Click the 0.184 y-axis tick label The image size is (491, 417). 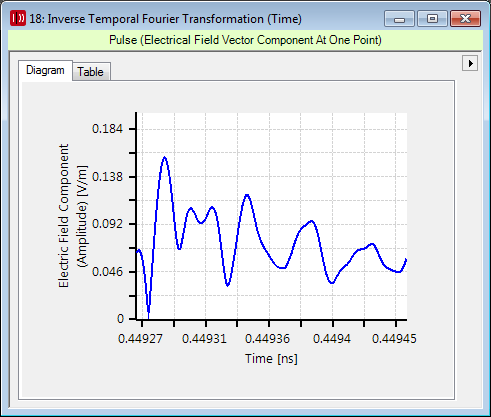pyautogui.click(x=107, y=129)
